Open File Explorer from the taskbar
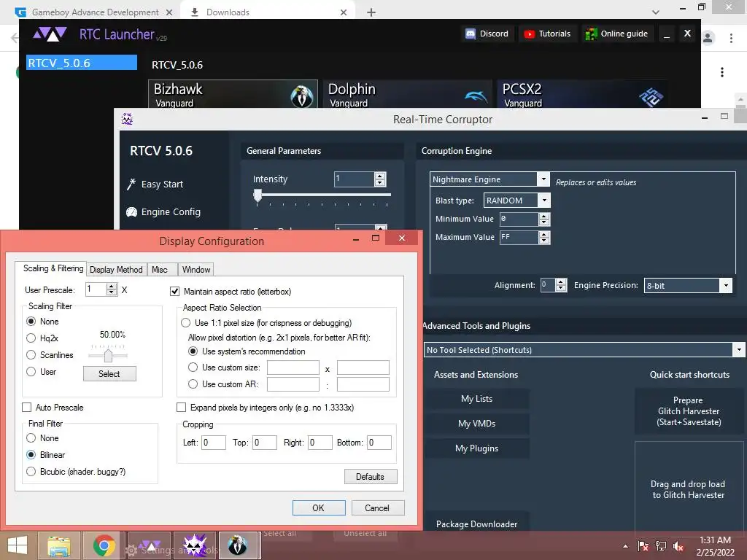The image size is (747, 560). point(59,545)
